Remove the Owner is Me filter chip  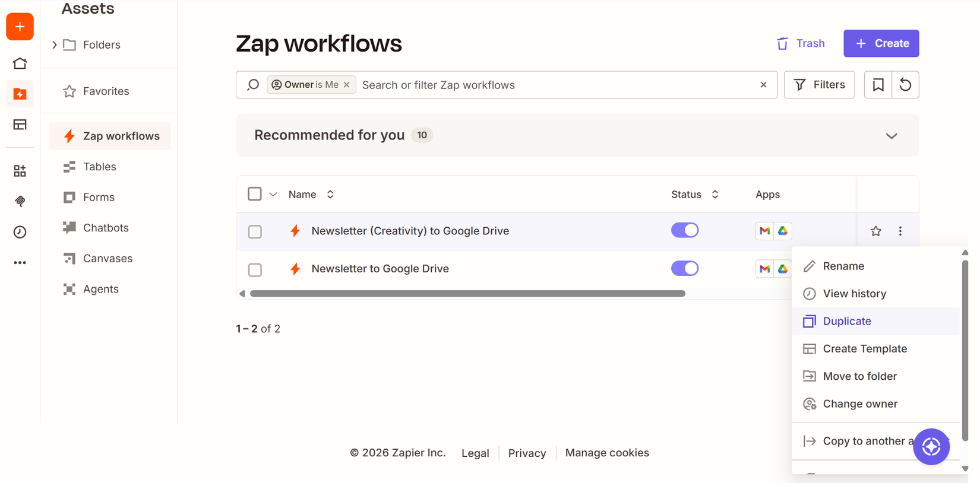coord(346,85)
